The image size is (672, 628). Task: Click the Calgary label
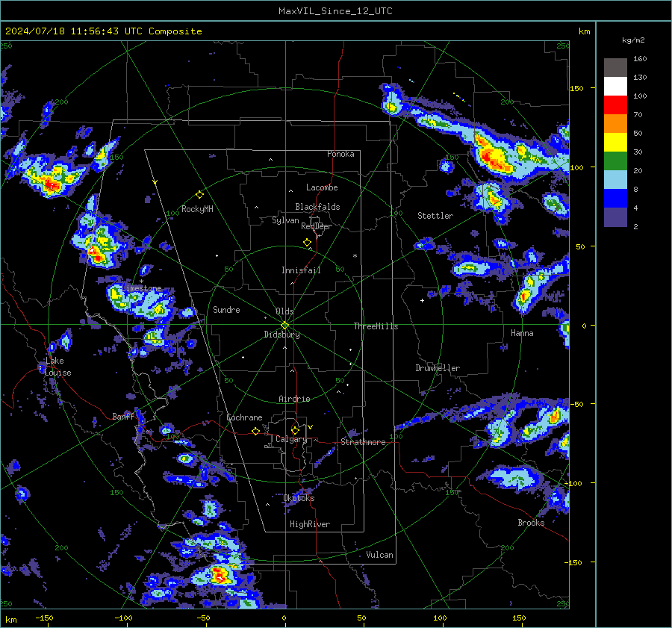click(x=291, y=439)
